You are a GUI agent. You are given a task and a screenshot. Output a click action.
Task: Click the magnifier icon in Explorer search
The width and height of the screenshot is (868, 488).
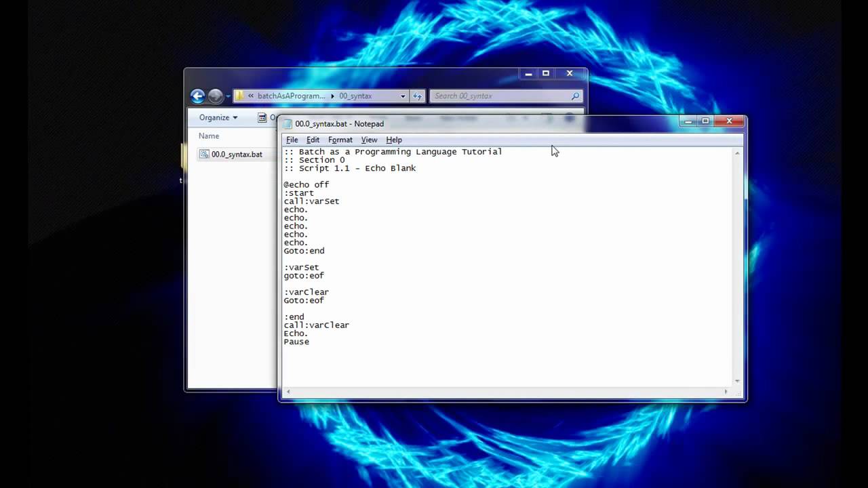575,96
